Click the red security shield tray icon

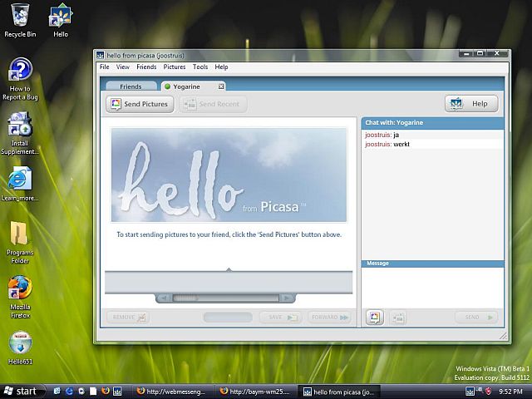click(489, 392)
